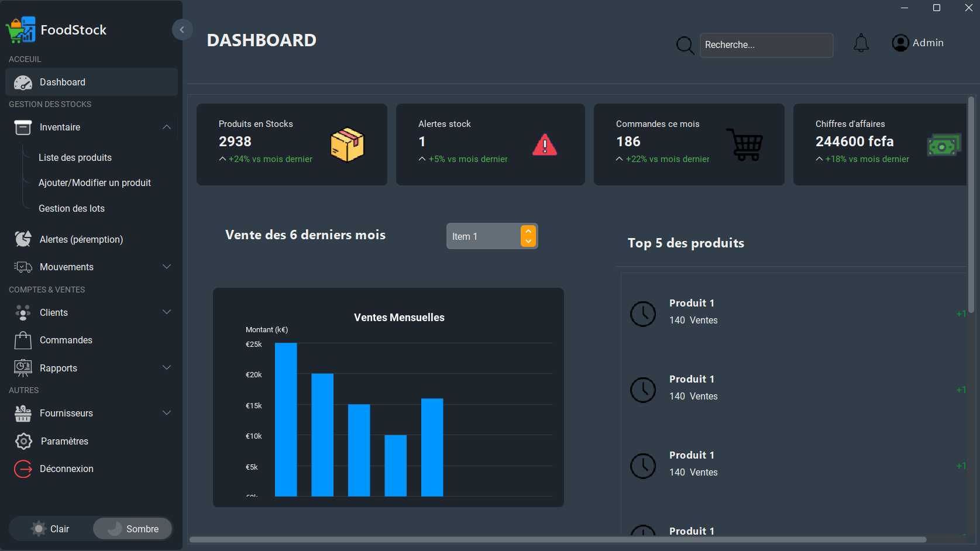Click the yellow package box icon
The width and height of the screenshot is (980, 551).
pos(347,144)
